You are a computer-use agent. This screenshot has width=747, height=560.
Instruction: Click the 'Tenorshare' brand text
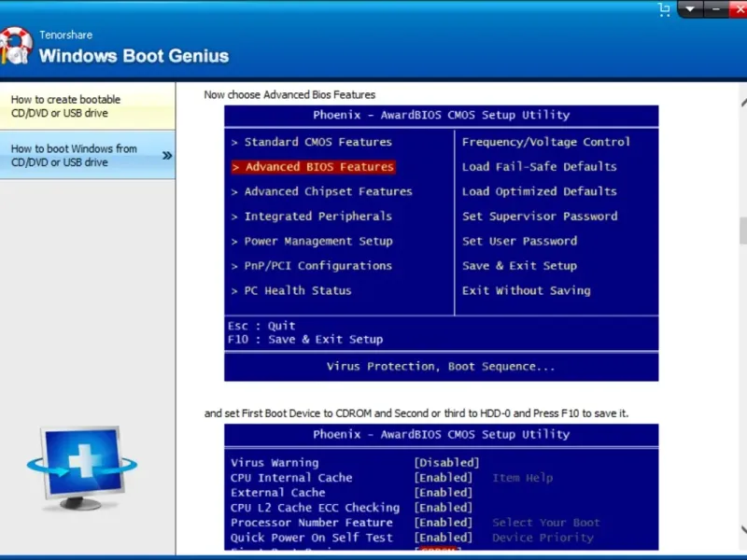click(x=65, y=35)
